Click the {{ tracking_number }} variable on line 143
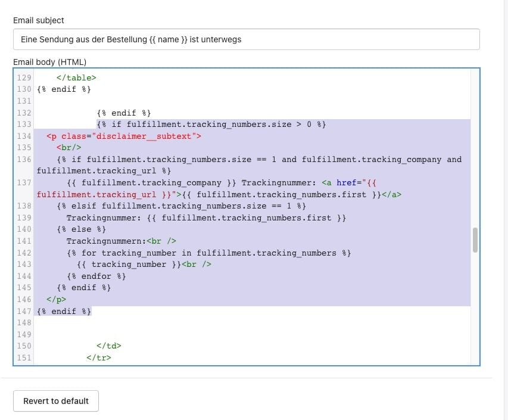The height and width of the screenshot is (420, 508). (x=127, y=264)
